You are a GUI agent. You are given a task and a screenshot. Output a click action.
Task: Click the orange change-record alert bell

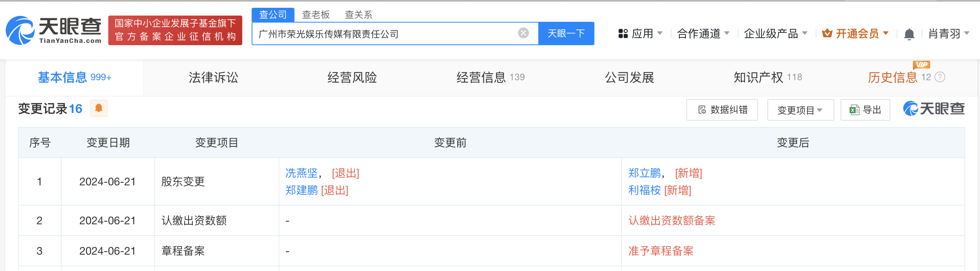click(x=99, y=108)
